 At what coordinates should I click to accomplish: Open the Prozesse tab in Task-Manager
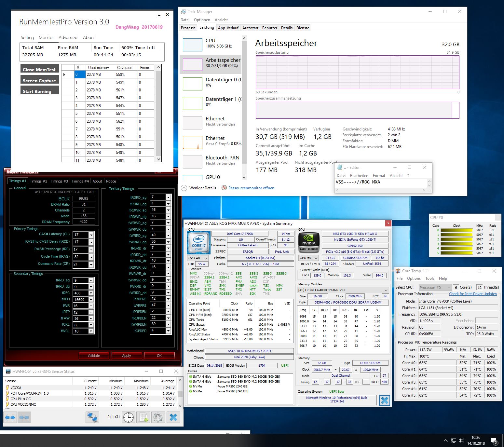[x=188, y=28]
